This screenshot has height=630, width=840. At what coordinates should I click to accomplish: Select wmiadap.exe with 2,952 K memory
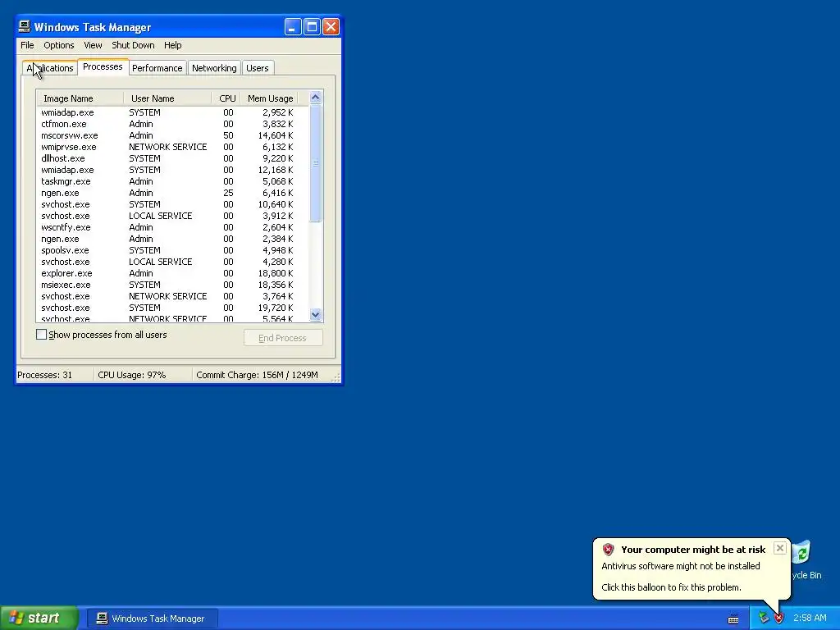172,112
